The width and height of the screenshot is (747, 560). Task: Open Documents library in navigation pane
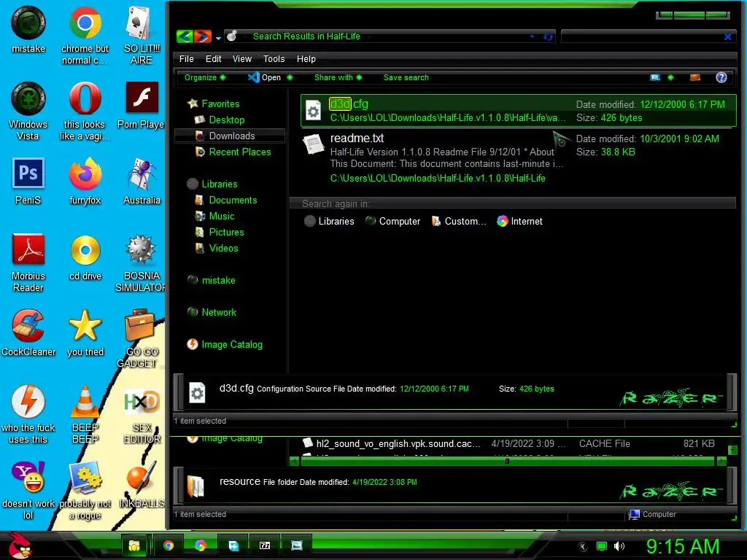click(x=226, y=201)
